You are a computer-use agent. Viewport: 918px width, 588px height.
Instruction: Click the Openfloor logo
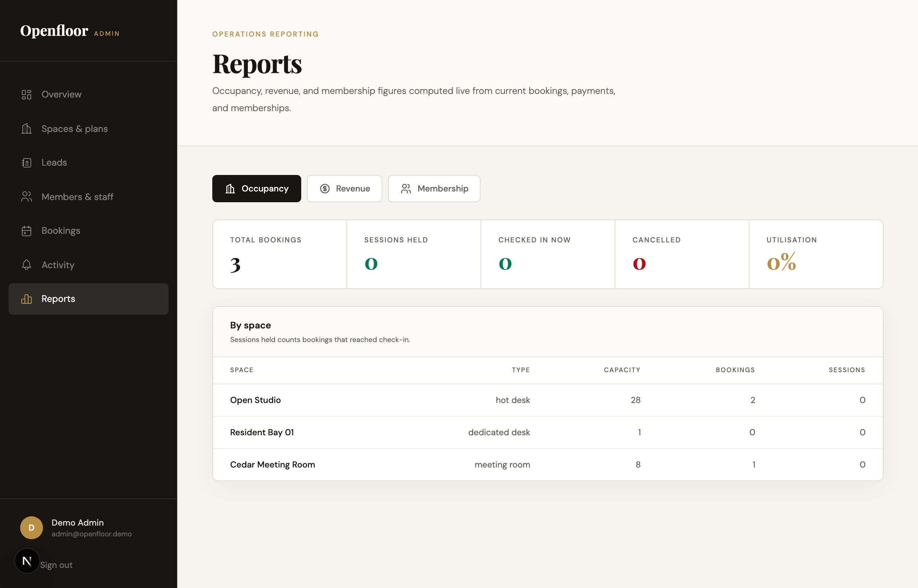pos(54,30)
